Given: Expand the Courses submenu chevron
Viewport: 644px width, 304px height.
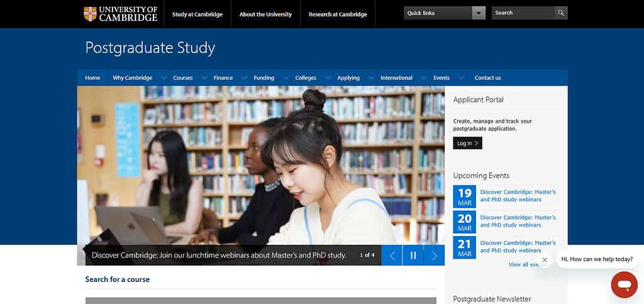Looking at the screenshot, I should point(204,77).
